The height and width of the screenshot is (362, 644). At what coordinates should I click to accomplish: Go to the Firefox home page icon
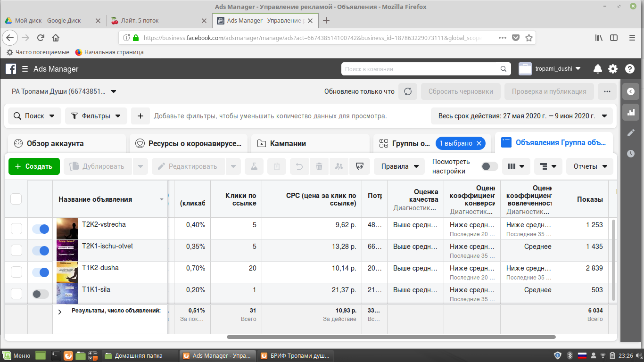[x=56, y=38]
